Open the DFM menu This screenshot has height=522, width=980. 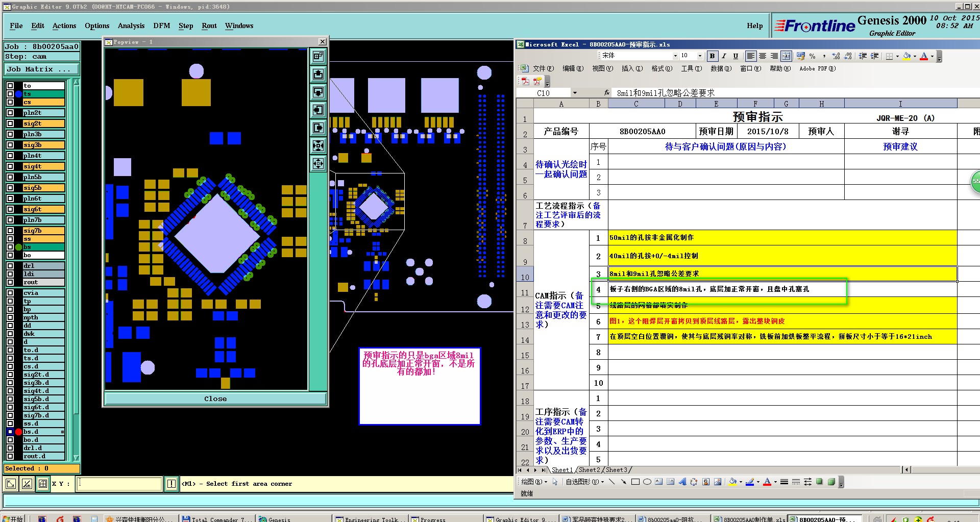click(x=162, y=26)
